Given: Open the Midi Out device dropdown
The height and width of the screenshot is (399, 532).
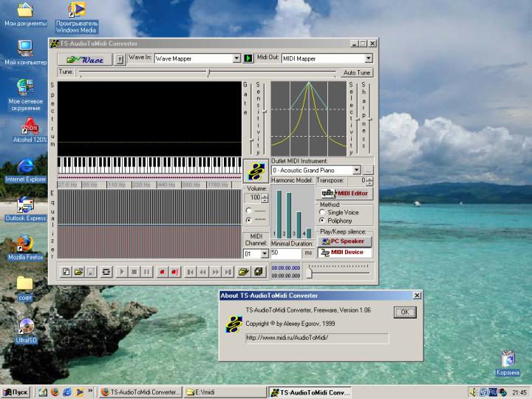Looking at the screenshot, I should click(368, 58).
